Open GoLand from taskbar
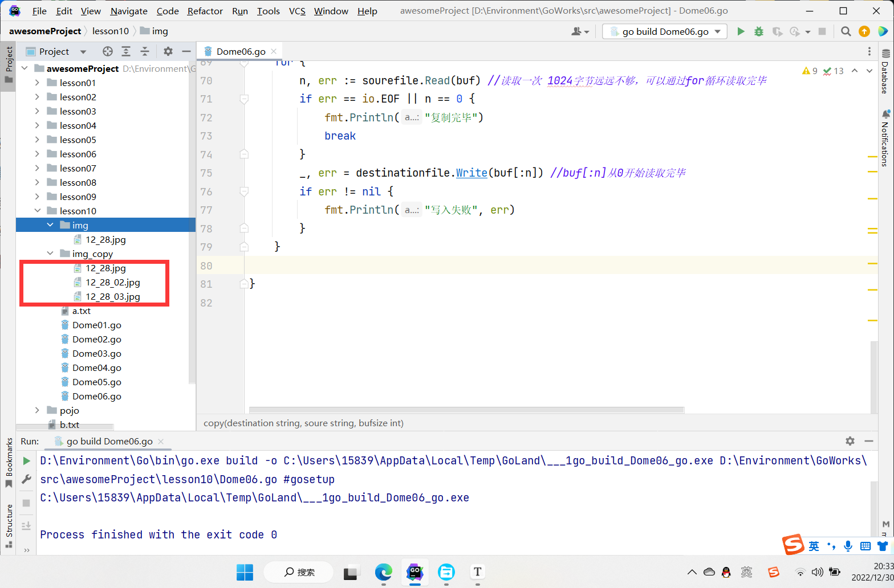 (x=415, y=572)
